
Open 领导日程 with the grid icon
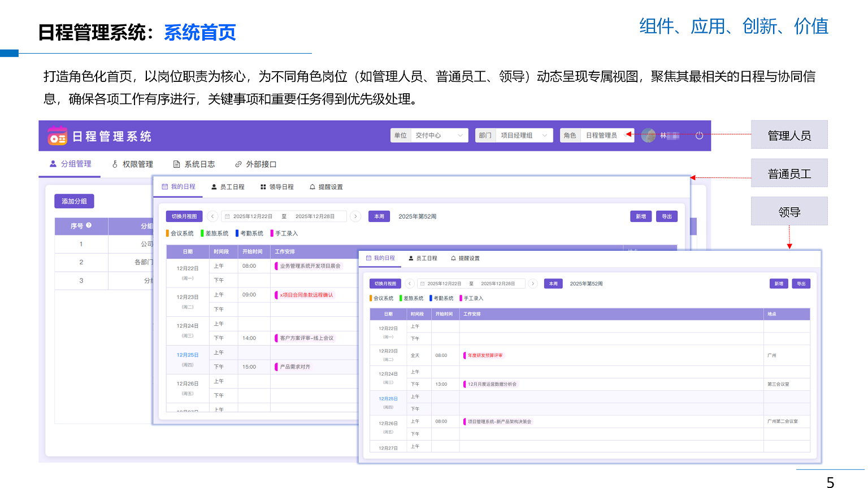[277, 187]
